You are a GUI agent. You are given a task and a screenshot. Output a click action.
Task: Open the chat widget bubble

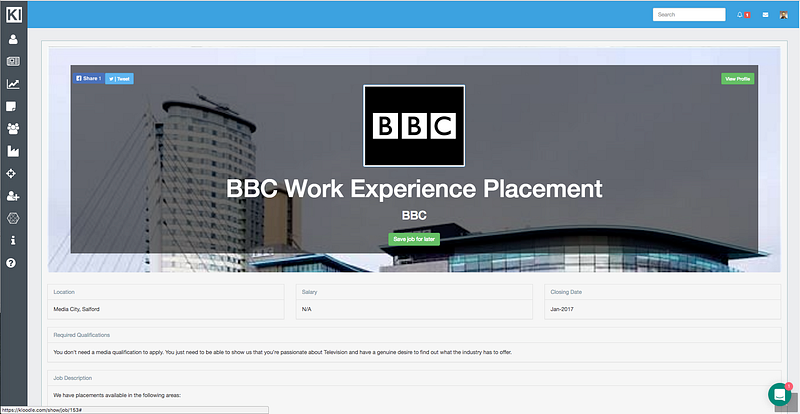pos(780,394)
